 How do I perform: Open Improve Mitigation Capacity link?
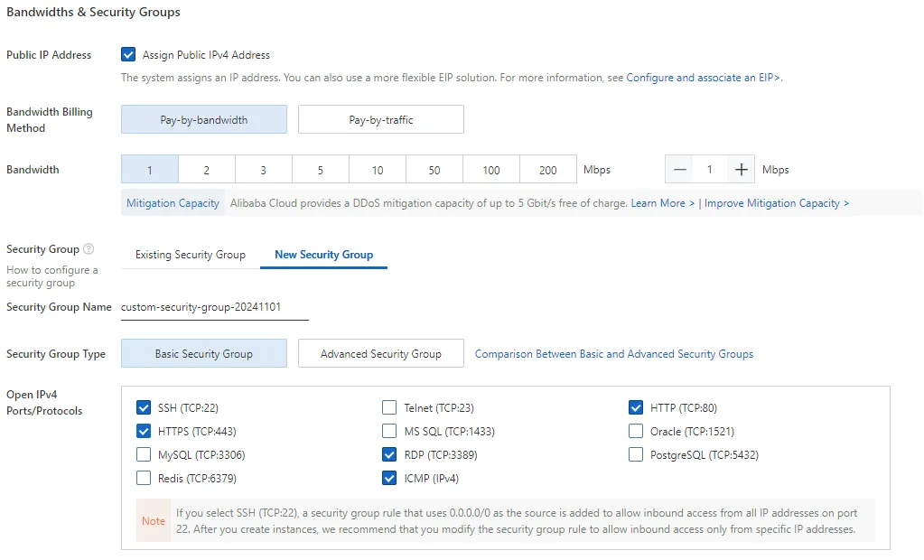click(776, 203)
